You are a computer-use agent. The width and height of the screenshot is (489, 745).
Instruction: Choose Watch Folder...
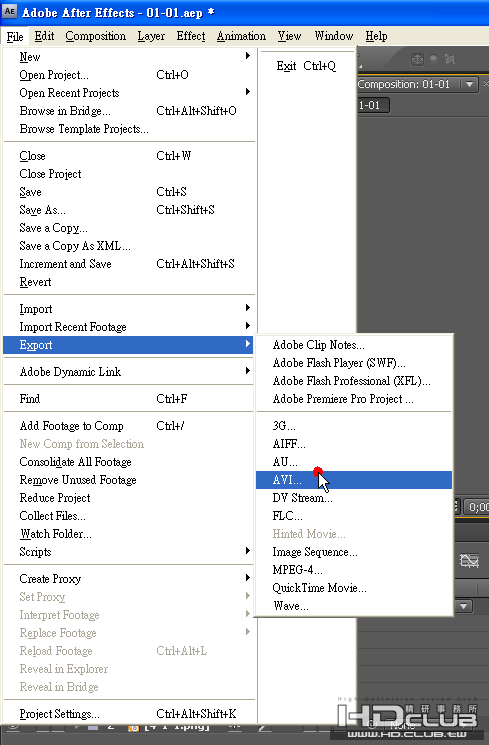point(129,534)
